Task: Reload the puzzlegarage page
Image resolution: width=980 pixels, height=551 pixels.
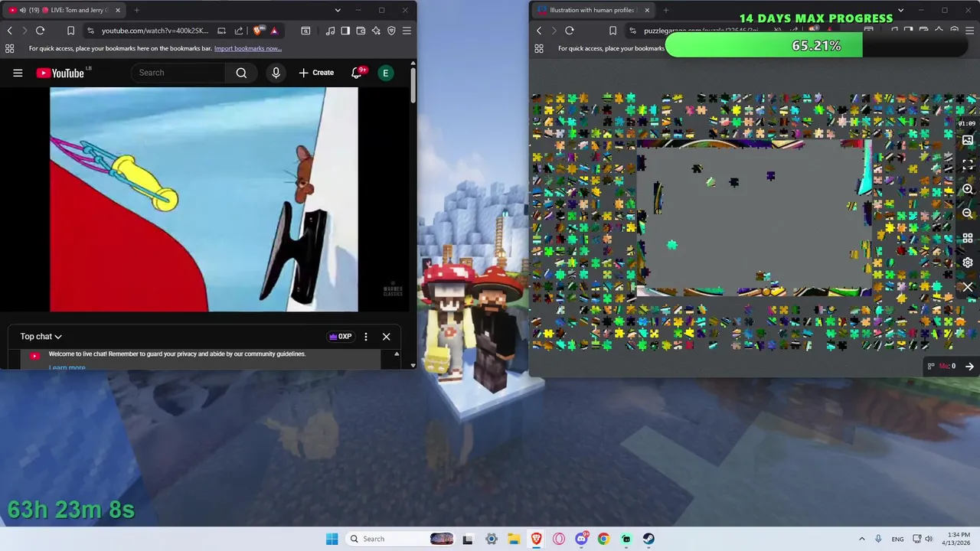Action: click(x=570, y=31)
